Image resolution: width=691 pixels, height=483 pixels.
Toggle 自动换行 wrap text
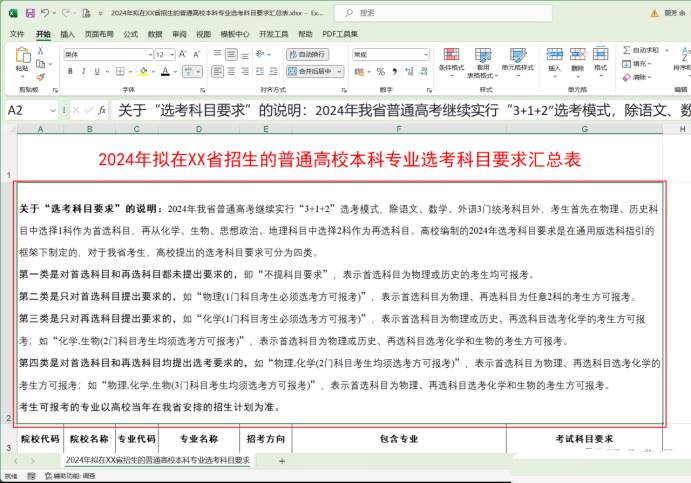coord(308,54)
